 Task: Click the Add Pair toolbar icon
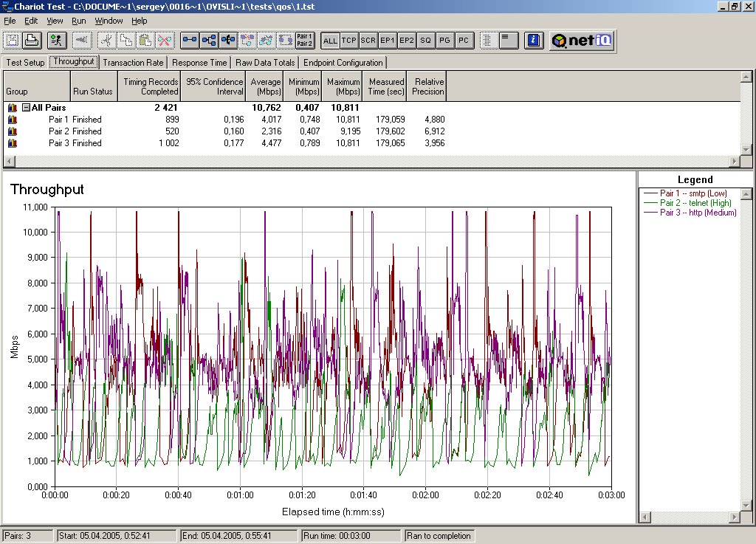pos(190,41)
